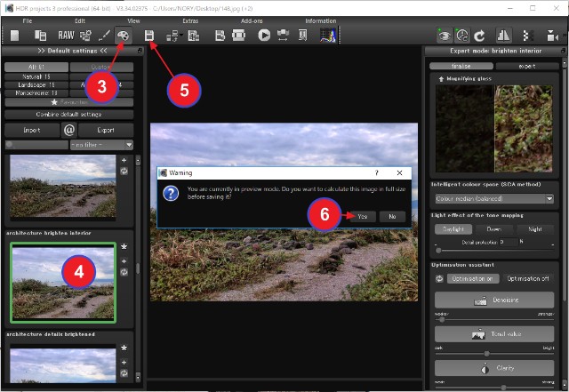Click the save (floppy disk) toolbar icon
Viewport: 569px width, 392px height.
click(150, 36)
